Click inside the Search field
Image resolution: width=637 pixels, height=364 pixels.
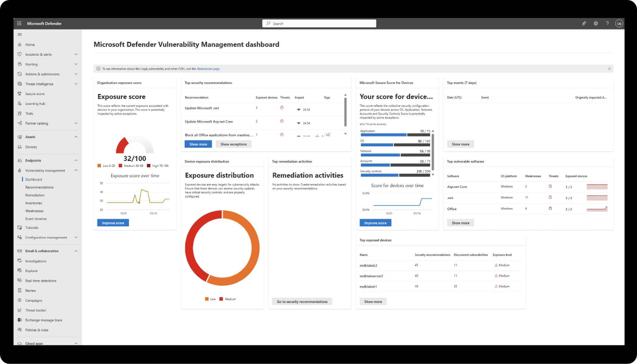pos(319,23)
